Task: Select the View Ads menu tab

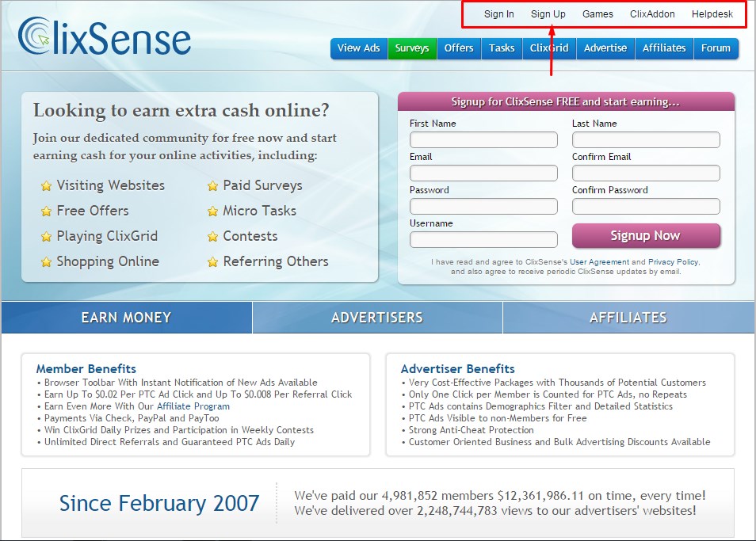Action: point(359,48)
